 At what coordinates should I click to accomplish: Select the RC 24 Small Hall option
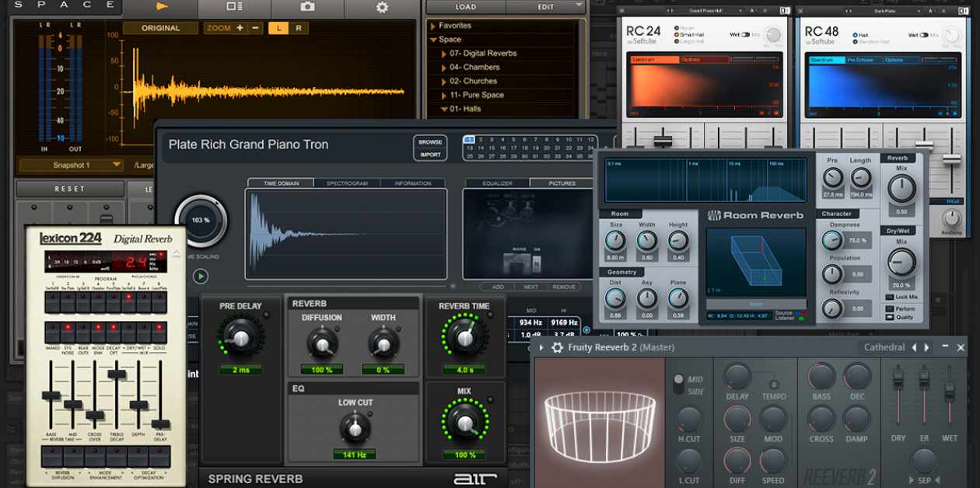(676, 35)
